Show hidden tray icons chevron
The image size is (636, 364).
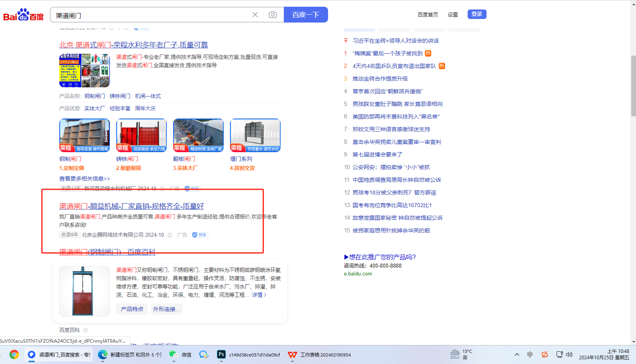[517, 355]
